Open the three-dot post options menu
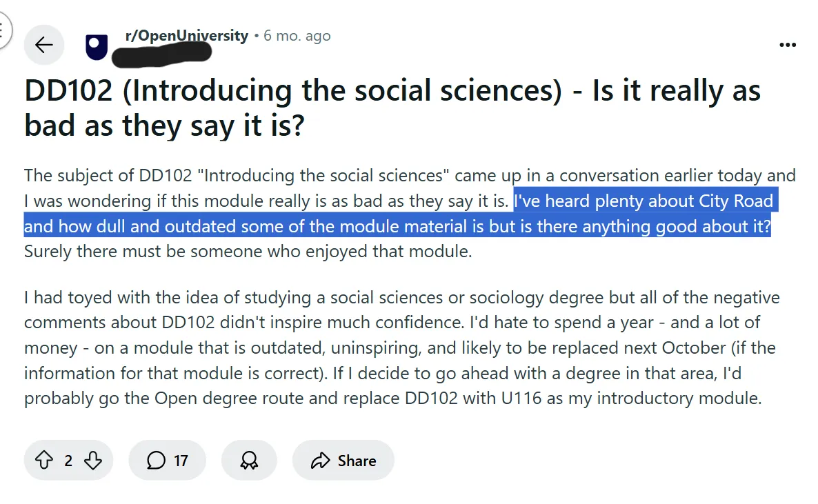The height and width of the screenshot is (504, 818). (787, 46)
